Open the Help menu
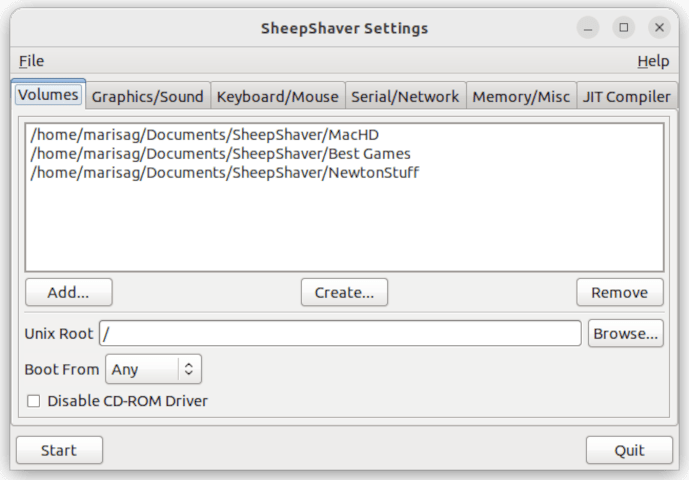This screenshot has width=689, height=480. 653,61
